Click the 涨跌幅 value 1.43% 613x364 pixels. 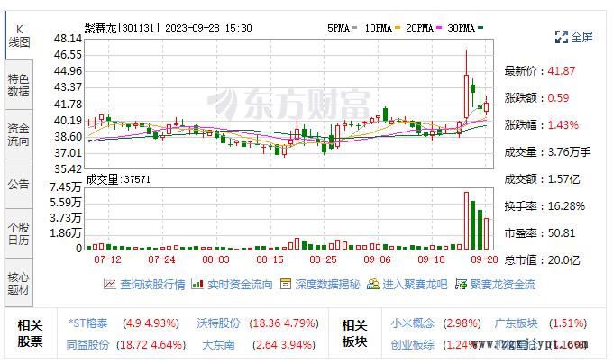pos(563,125)
